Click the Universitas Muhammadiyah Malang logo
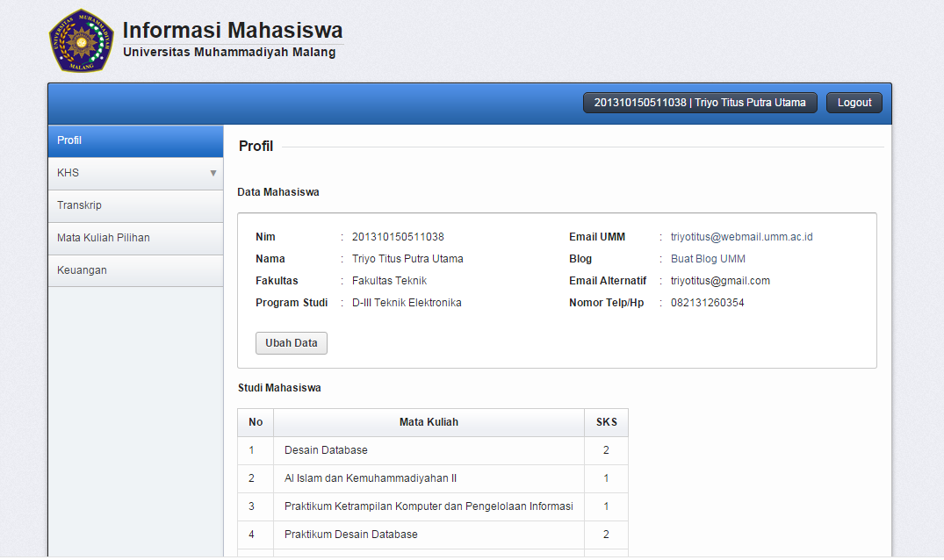This screenshot has height=560, width=944. 82,41
